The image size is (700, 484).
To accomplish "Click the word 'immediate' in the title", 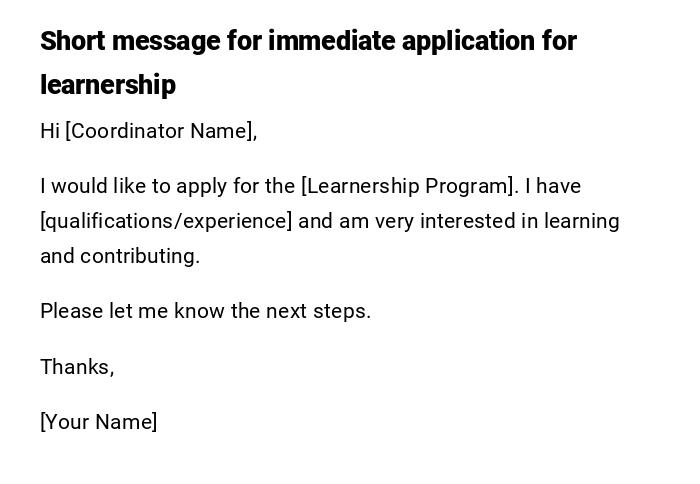I will tap(335, 42).
